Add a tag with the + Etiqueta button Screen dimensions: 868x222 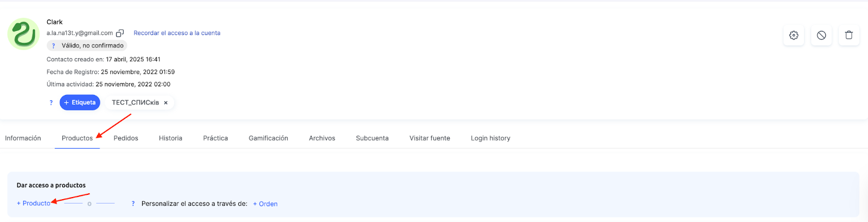80,103
